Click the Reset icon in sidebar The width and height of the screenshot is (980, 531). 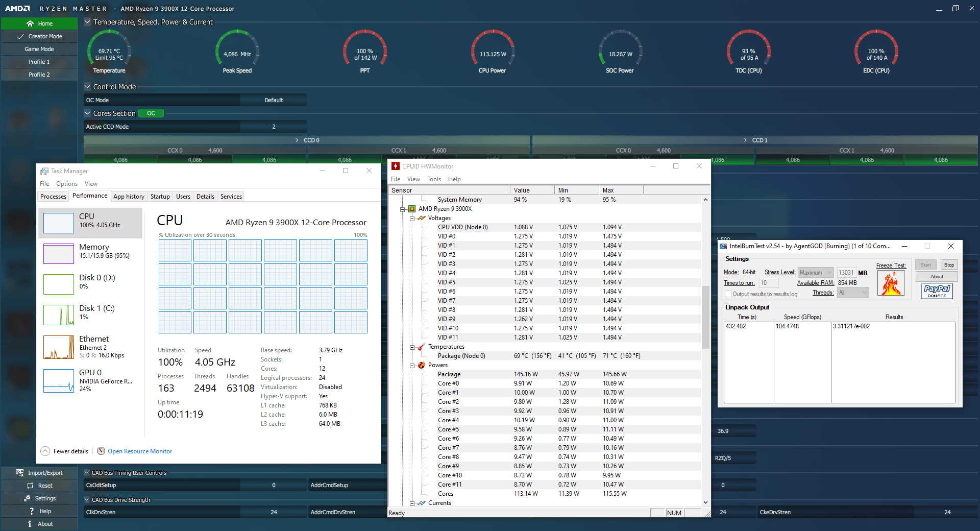[x=30, y=486]
